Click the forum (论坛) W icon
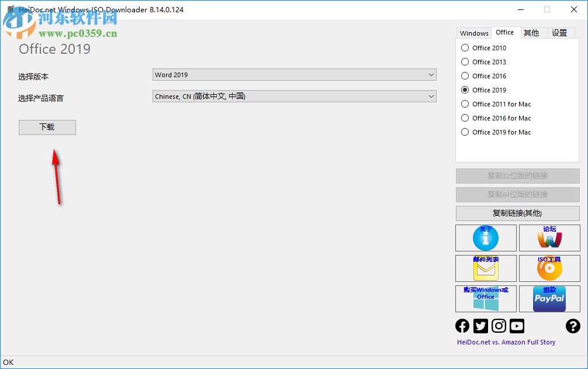This screenshot has width=588, height=369. click(549, 238)
